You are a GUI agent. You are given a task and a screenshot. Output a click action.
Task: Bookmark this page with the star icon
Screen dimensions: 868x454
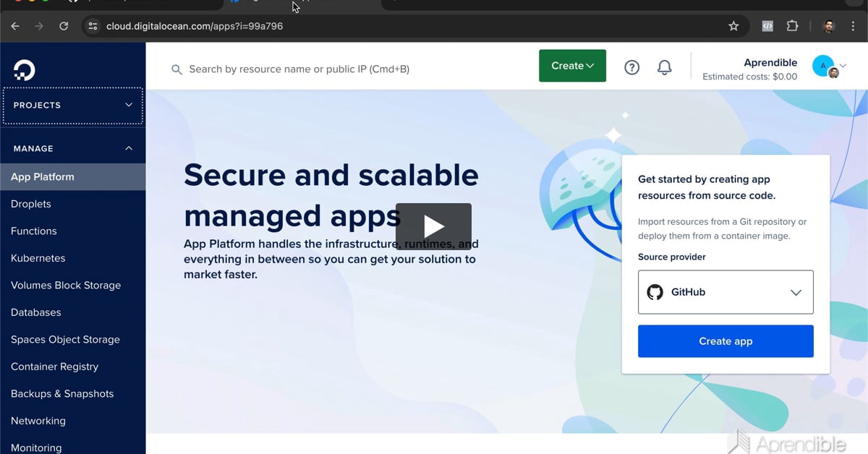pyautogui.click(x=733, y=26)
